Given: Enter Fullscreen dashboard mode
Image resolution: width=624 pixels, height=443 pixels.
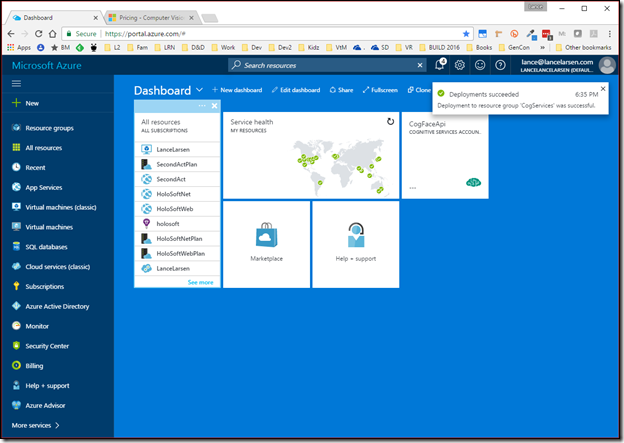Looking at the screenshot, I should [x=380, y=90].
